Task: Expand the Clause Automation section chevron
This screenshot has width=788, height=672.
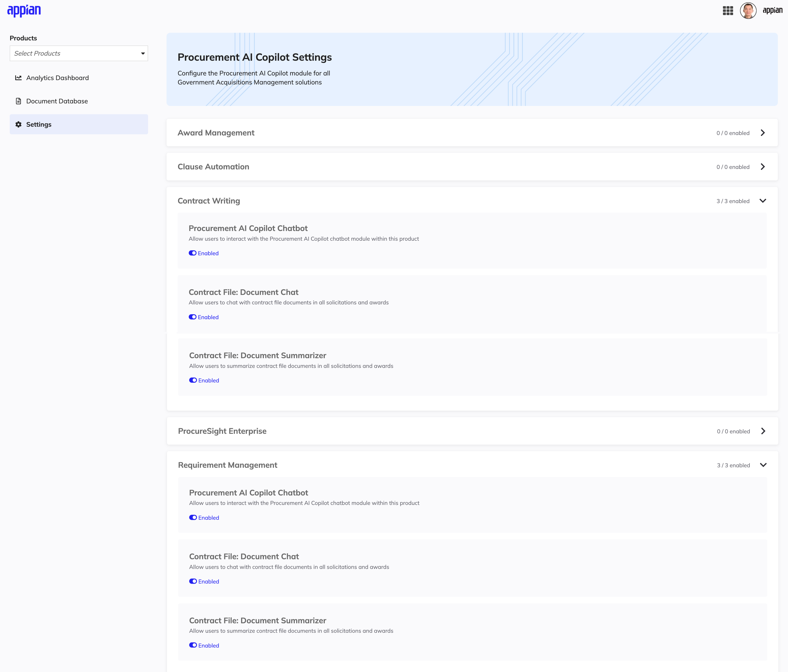Action: (763, 167)
